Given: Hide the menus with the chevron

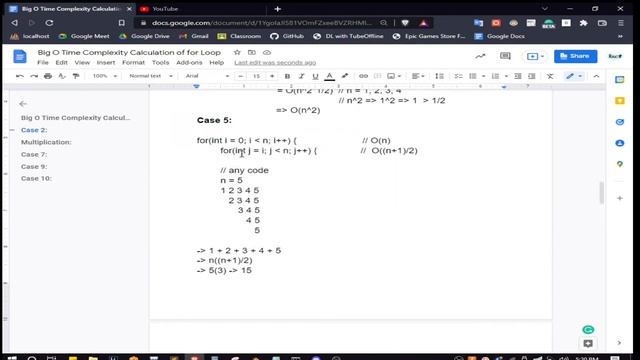Looking at the screenshot, I should pos(596,76).
